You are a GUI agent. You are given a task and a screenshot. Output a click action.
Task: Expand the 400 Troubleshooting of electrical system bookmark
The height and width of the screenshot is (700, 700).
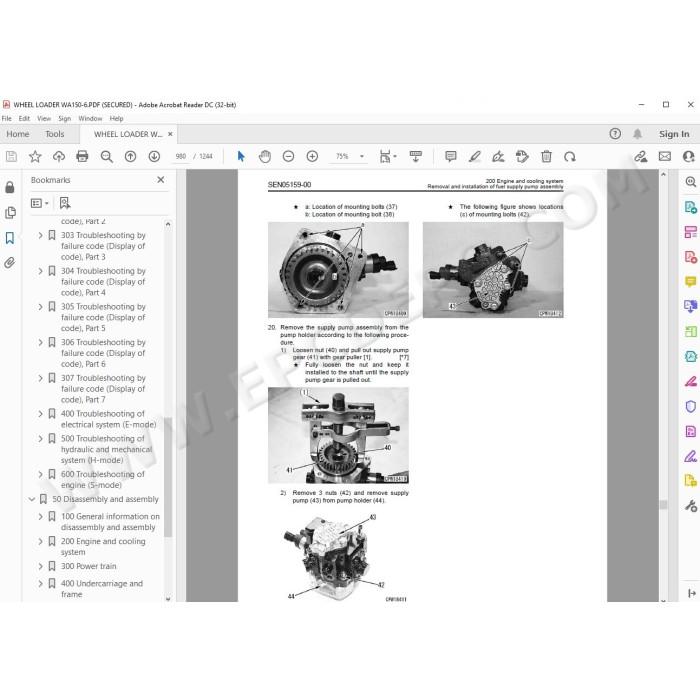point(40,413)
